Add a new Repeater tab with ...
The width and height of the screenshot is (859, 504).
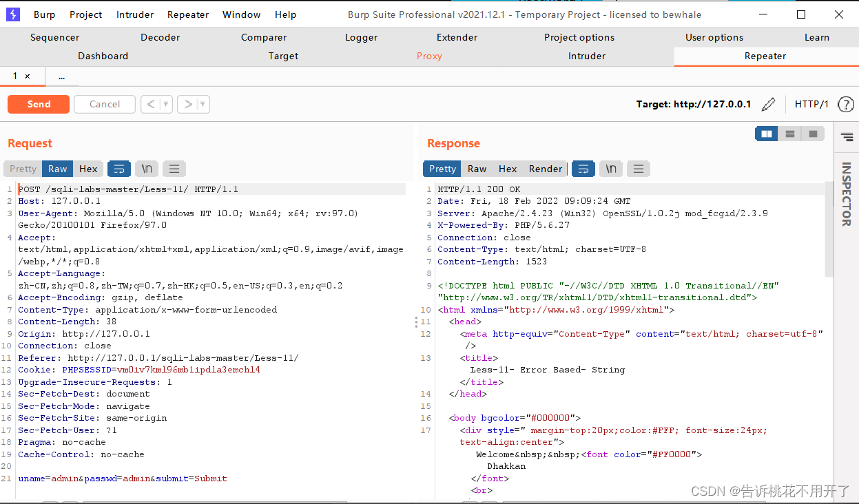tap(62, 76)
